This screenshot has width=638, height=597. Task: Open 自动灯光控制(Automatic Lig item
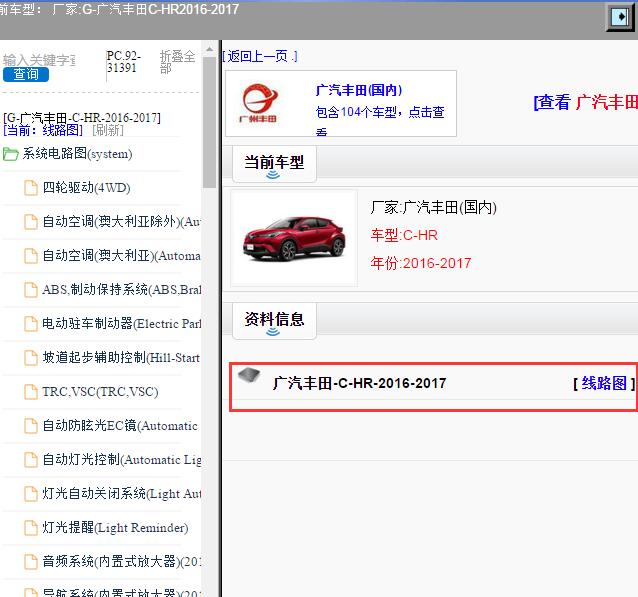(x=122, y=460)
